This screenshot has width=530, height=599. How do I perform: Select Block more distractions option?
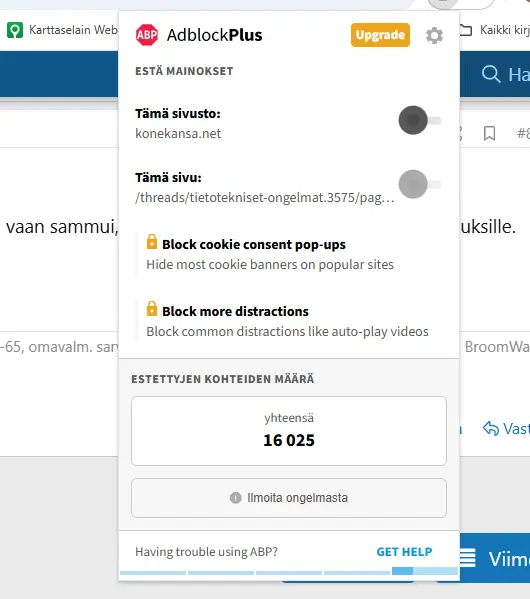(235, 311)
